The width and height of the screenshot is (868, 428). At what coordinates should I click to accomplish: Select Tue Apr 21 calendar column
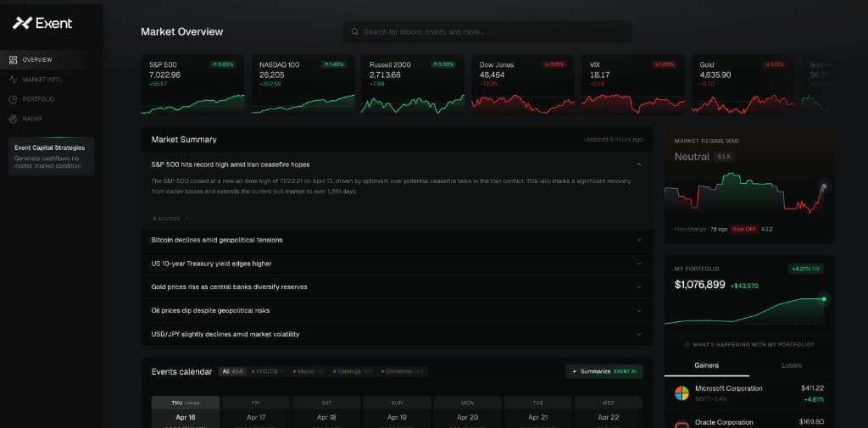[538, 411]
